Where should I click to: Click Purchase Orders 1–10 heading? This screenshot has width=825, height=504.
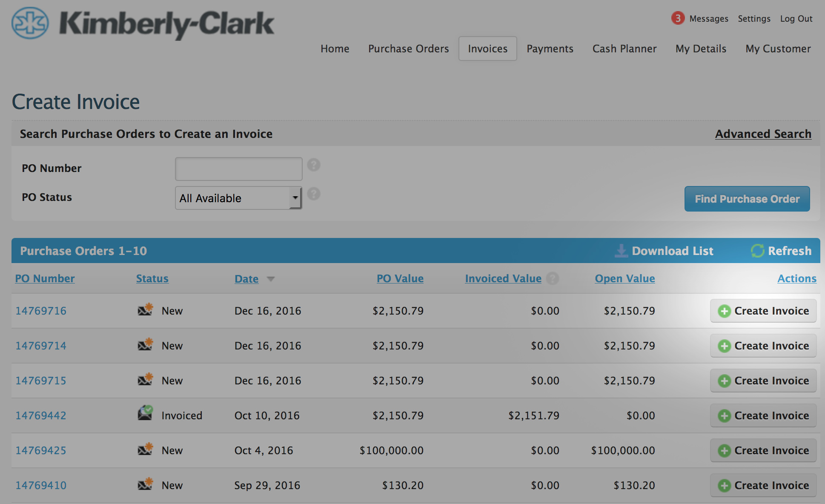[83, 251]
